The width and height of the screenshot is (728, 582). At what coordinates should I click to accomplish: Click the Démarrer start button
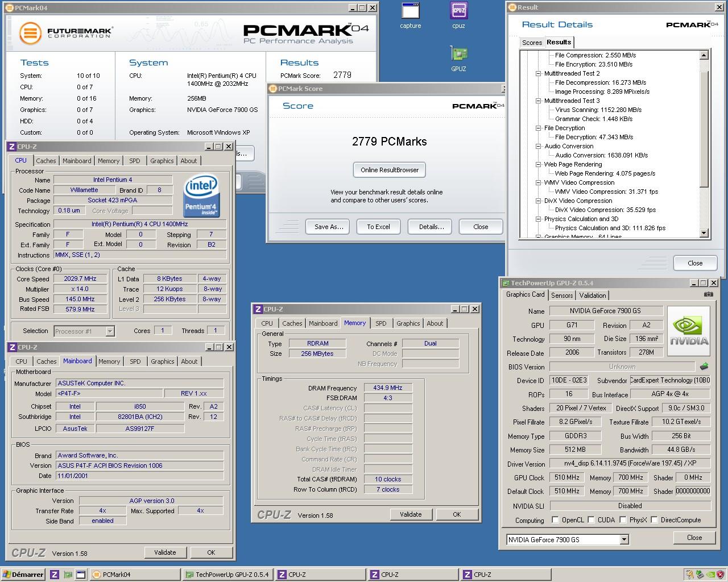[23, 575]
